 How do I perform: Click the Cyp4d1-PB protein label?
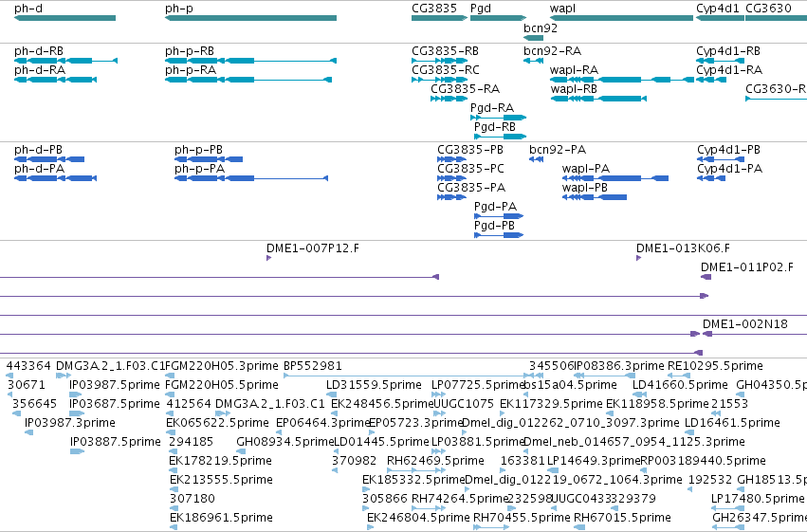729,150
